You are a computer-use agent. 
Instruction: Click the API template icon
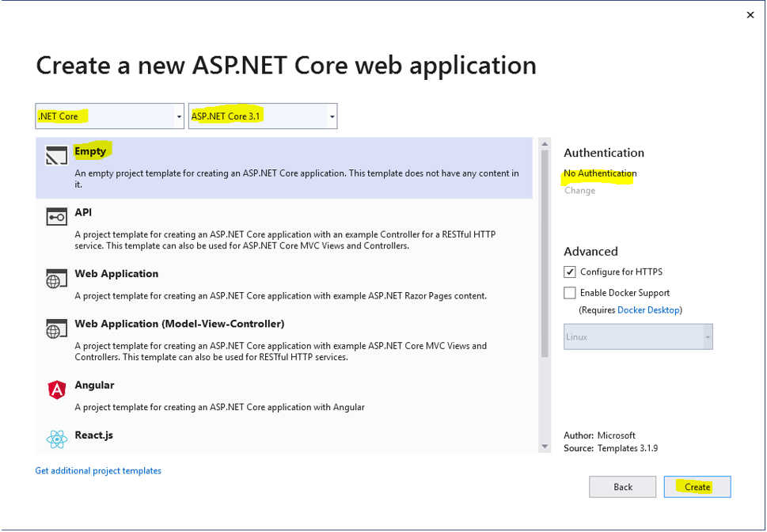[x=57, y=216]
